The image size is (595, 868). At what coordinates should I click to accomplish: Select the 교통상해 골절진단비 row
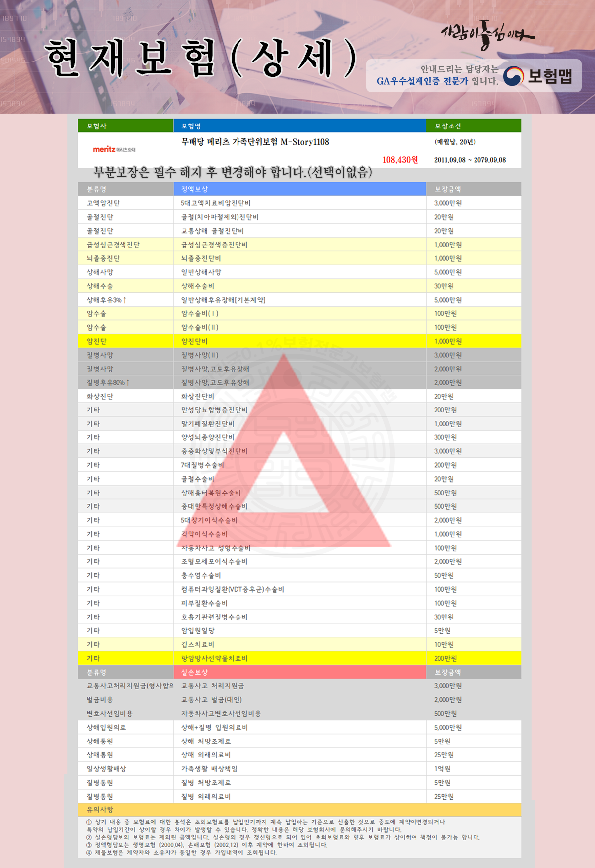[299, 231]
